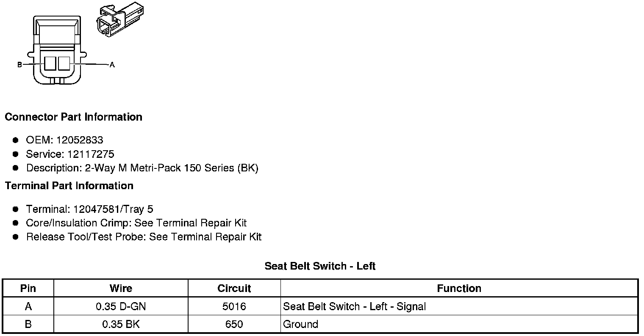Image resolution: width=644 pixels, height=336 pixels.
Task: Click the Terminal Part Information heading
Action: pos(69,186)
